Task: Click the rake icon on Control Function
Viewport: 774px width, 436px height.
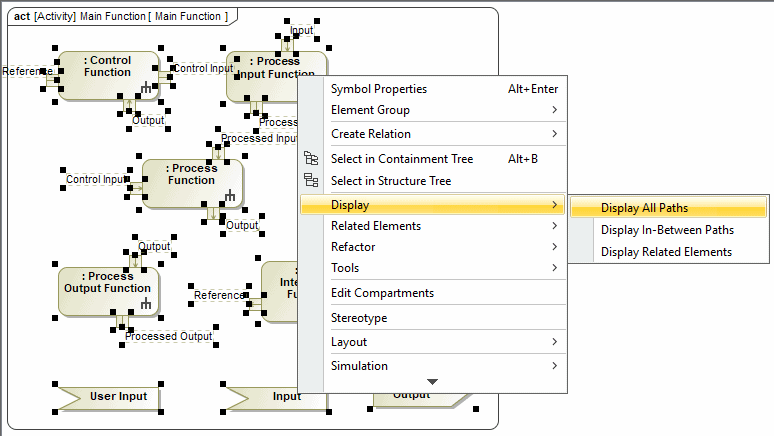Action: point(146,88)
